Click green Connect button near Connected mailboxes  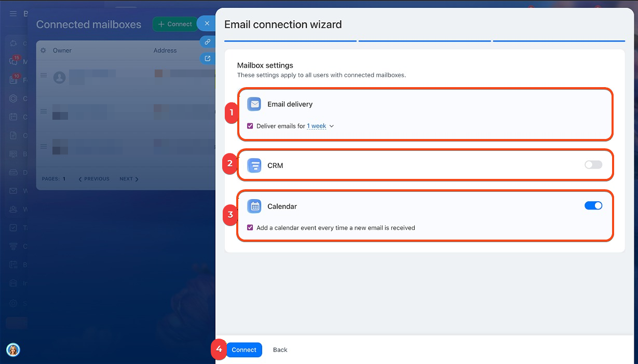click(175, 24)
